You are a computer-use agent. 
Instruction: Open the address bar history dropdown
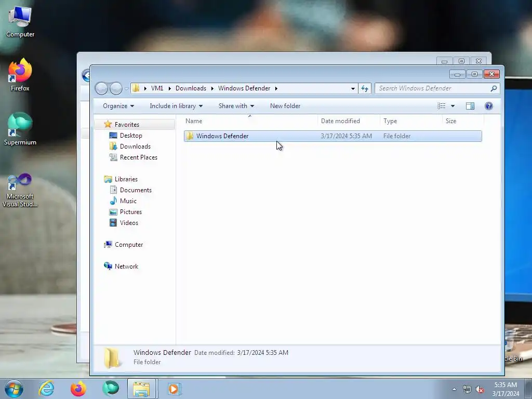(353, 88)
